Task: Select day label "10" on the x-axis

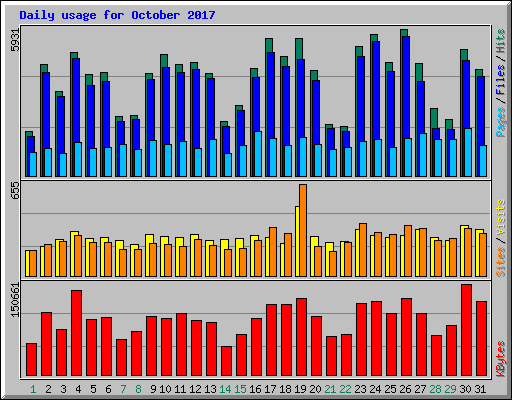Action: tap(165, 389)
